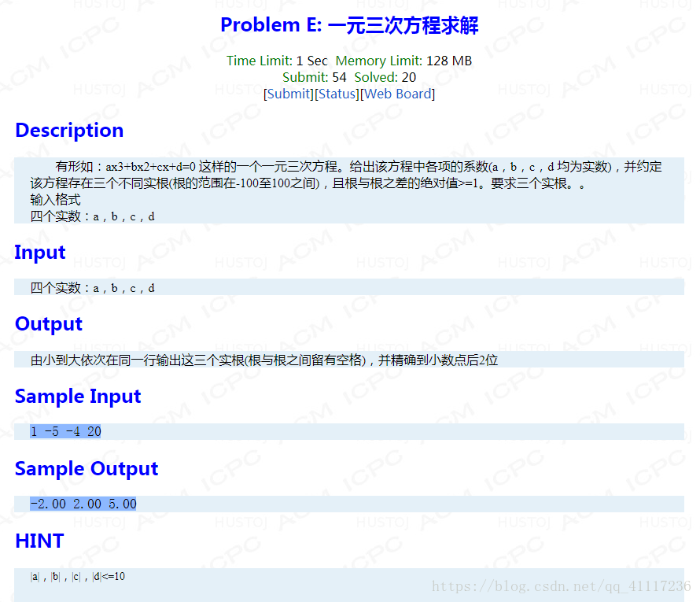
Task: Click the hint text '|a|，|b|，|c|，|d|<=10'
Action: 78,577
